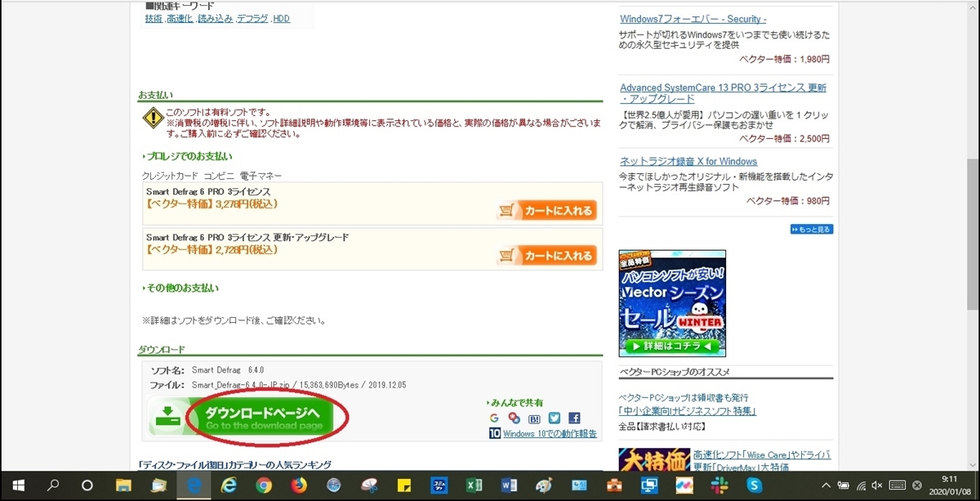Viewport: 980px width, 501px height.
Task: Open the デフラグ keyword link
Action: [x=252, y=18]
